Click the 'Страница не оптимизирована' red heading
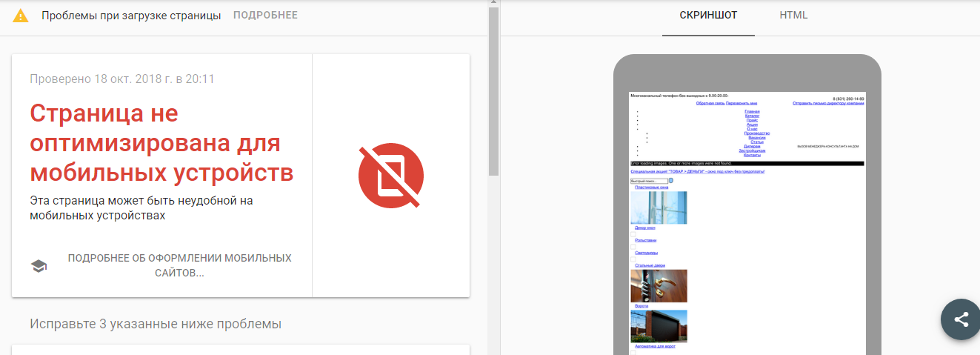 pyautogui.click(x=161, y=143)
